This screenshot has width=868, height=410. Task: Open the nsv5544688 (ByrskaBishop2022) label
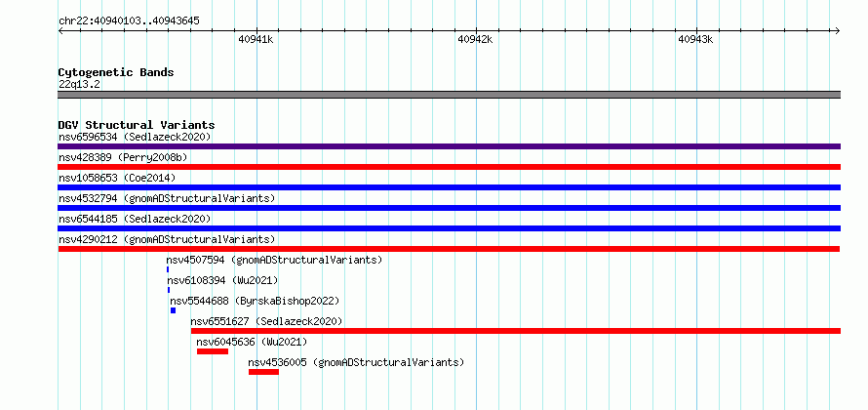tap(255, 301)
